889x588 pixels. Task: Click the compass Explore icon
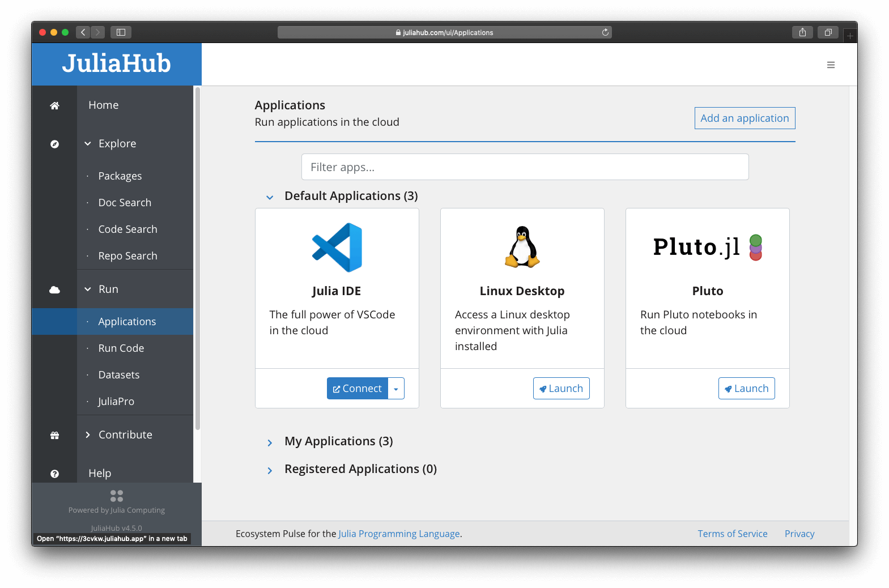pyautogui.click(x=54, y=144)
